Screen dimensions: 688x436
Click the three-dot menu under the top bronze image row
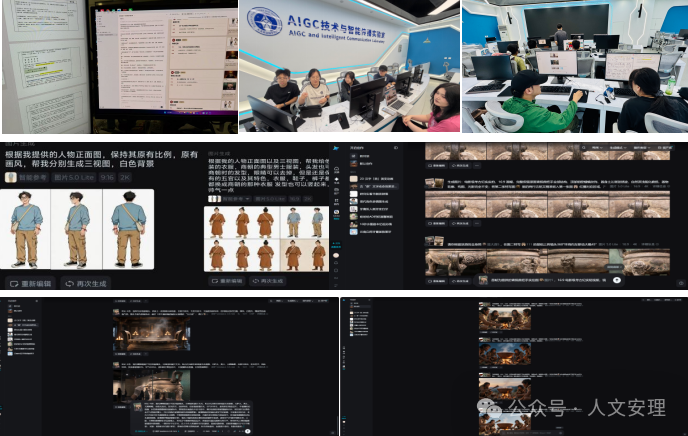(477, 166)
